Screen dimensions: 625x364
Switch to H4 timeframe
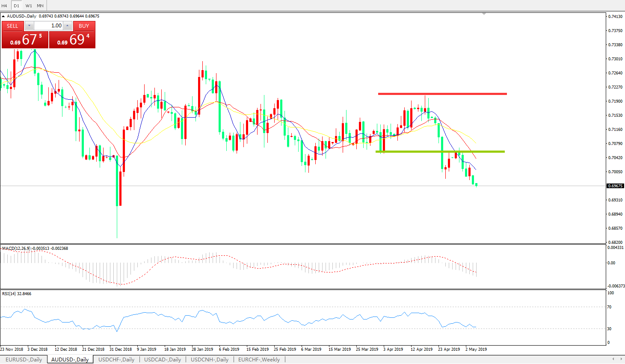(x=4, y=6)
